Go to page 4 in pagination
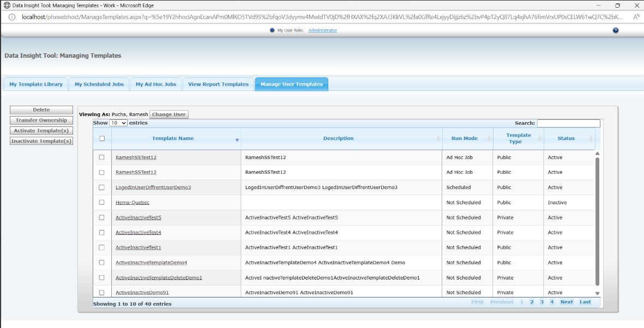644x328 pixels. coord(552,302)
